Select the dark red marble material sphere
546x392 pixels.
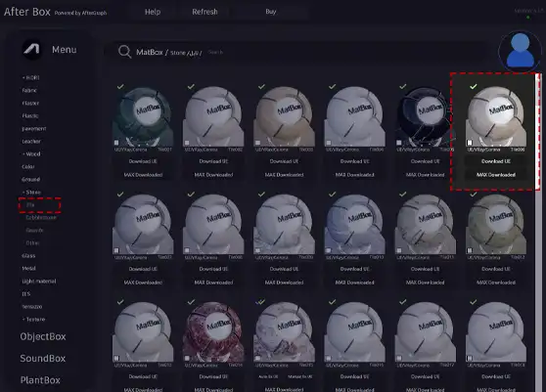coord(213,331)
